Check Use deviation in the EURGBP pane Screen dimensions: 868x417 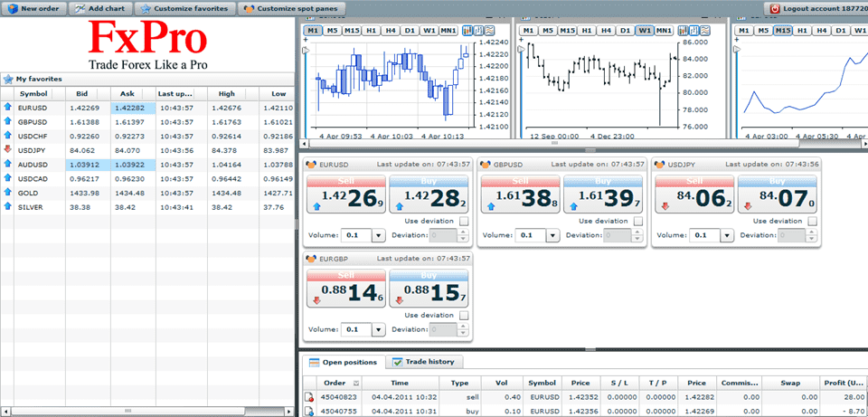pyautogui.click(x=464, y=316)
